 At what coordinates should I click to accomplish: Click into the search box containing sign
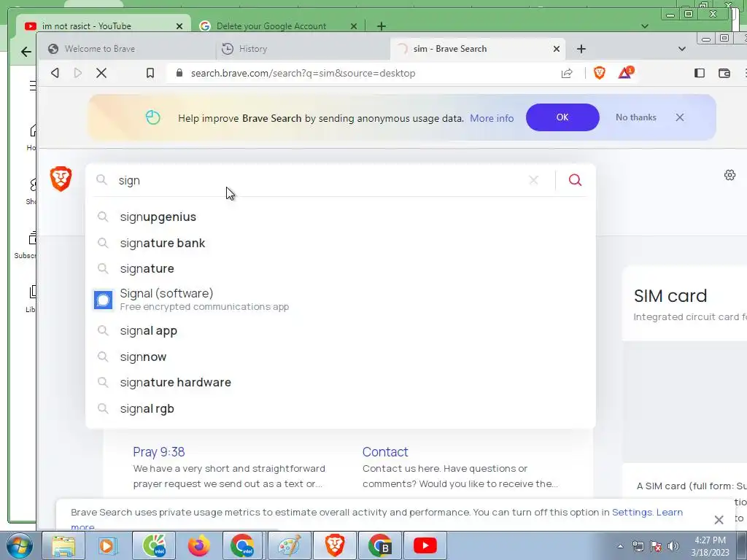click(x=320, y=181)
